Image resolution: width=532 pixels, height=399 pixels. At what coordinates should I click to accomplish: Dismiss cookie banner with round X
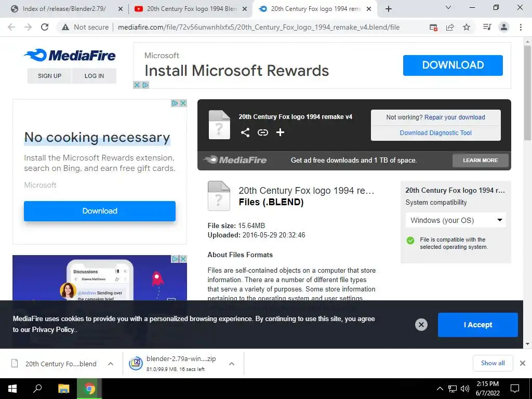421,325
